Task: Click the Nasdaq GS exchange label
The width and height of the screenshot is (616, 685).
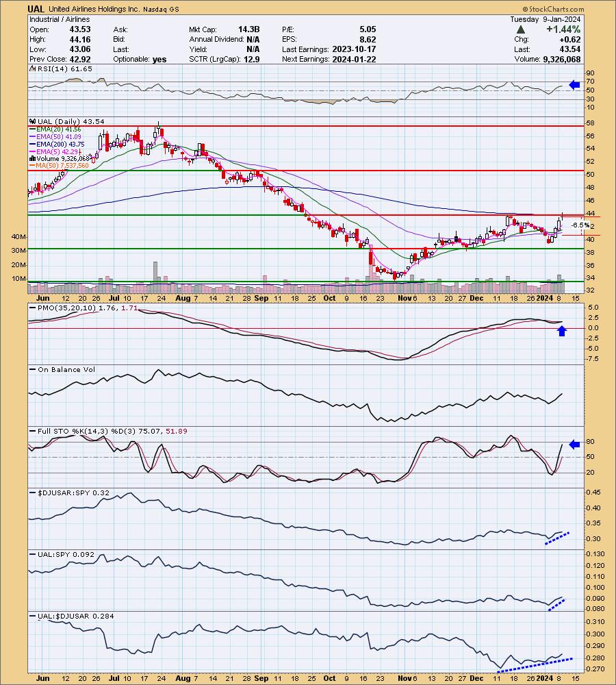Action: (x=159, y=9)
